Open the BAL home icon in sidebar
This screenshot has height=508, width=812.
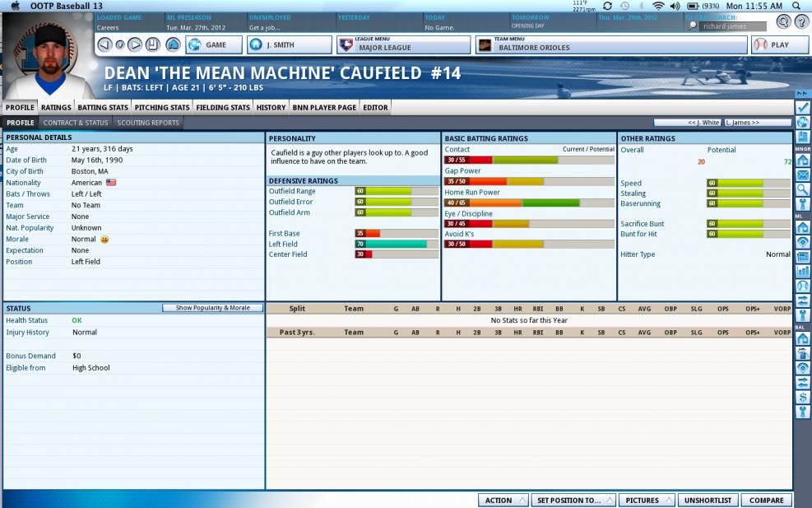803,338
